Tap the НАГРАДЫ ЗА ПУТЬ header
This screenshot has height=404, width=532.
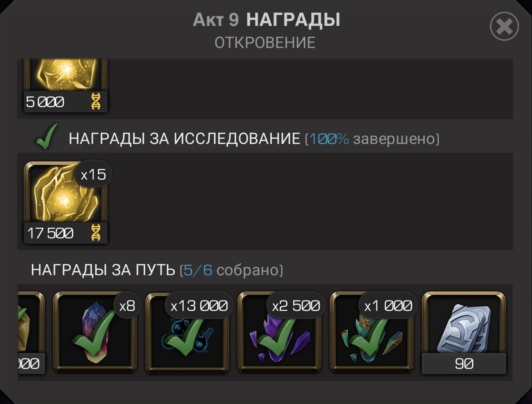pos(103,270)
